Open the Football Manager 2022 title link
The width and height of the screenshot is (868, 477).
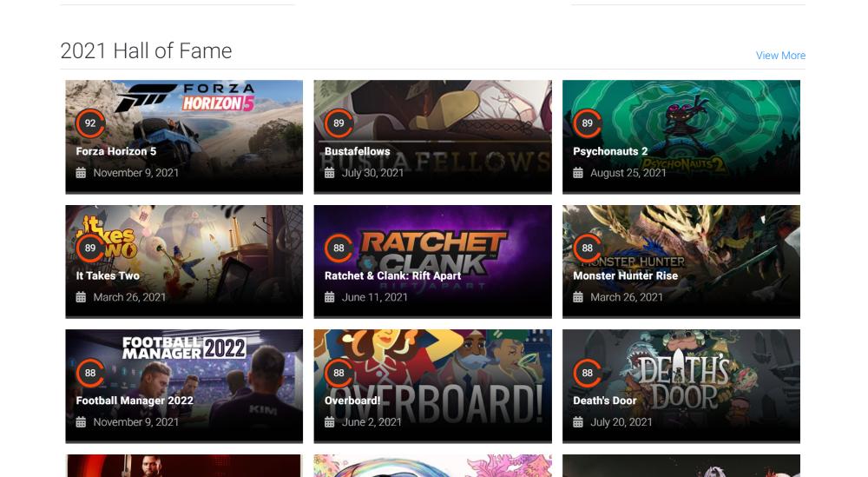coord(135,401)
